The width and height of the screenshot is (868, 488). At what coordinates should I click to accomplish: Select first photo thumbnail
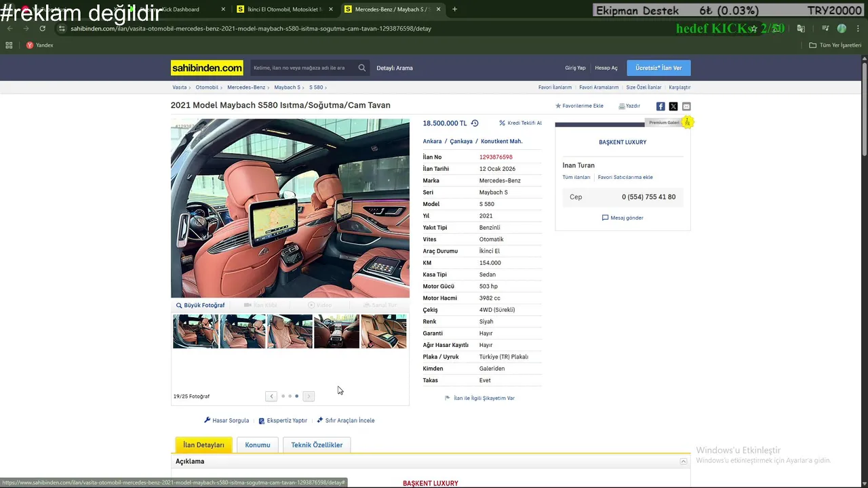point(195,331)
